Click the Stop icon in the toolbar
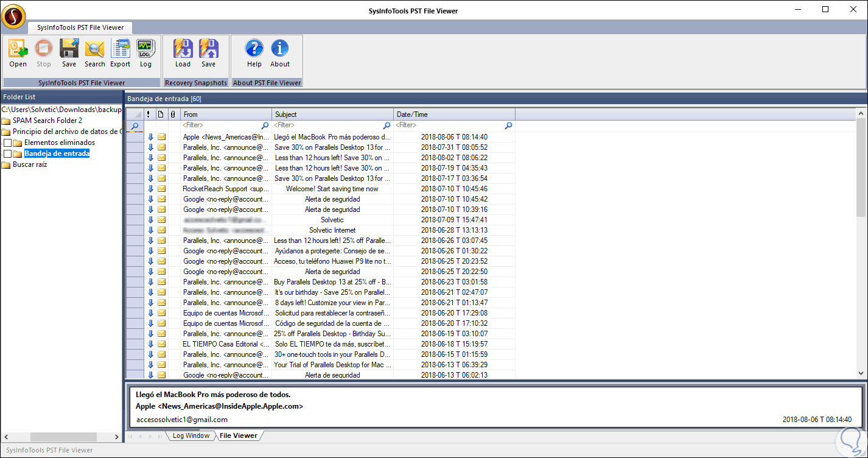Screen dimensions: 868x458 (44, 49)
